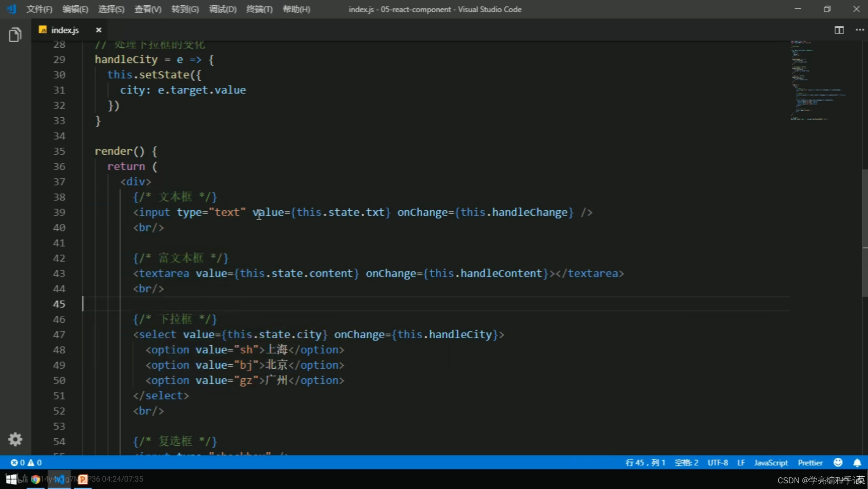Click type="text" attribute on line 39
This screenshot has width=868, height=489.
point(211,212)
